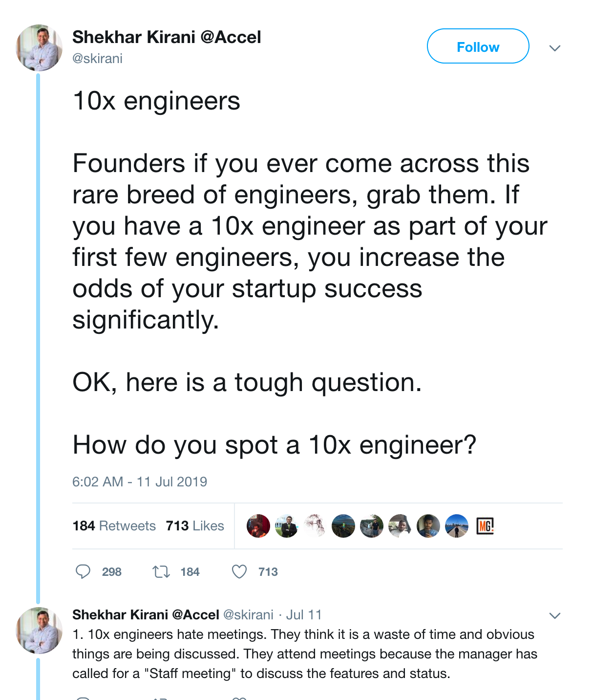Viewport: 593px width, 700px height.
Task: Click the profile photo on the reply tweet
Action: point(39,631)
